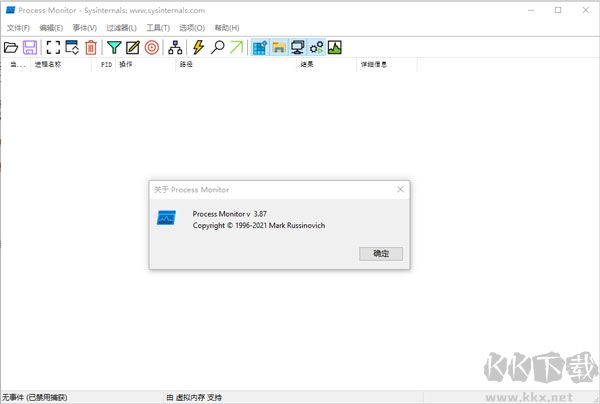600x404 pixels.
Task: Close the 关于 Process Monitor dialog
Action: tap(400, 189)
